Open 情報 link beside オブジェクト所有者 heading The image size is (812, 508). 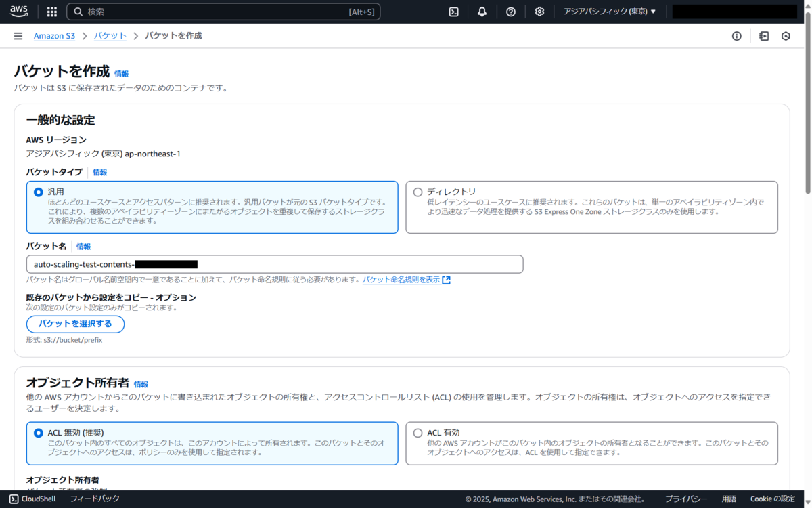[x=141, y=384]
